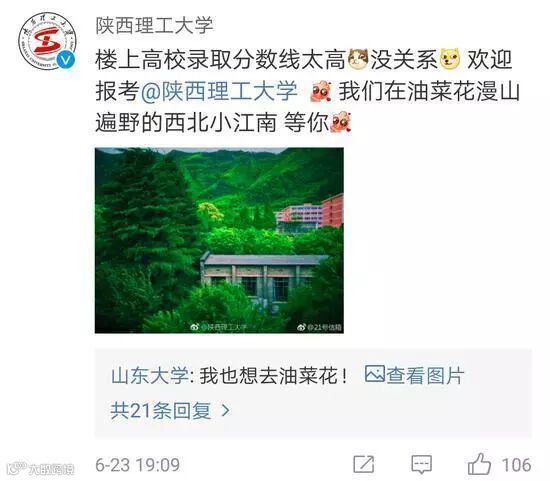Tap the heart-eyes emoji after 等你
550x481 pixels.
[340, 122]
